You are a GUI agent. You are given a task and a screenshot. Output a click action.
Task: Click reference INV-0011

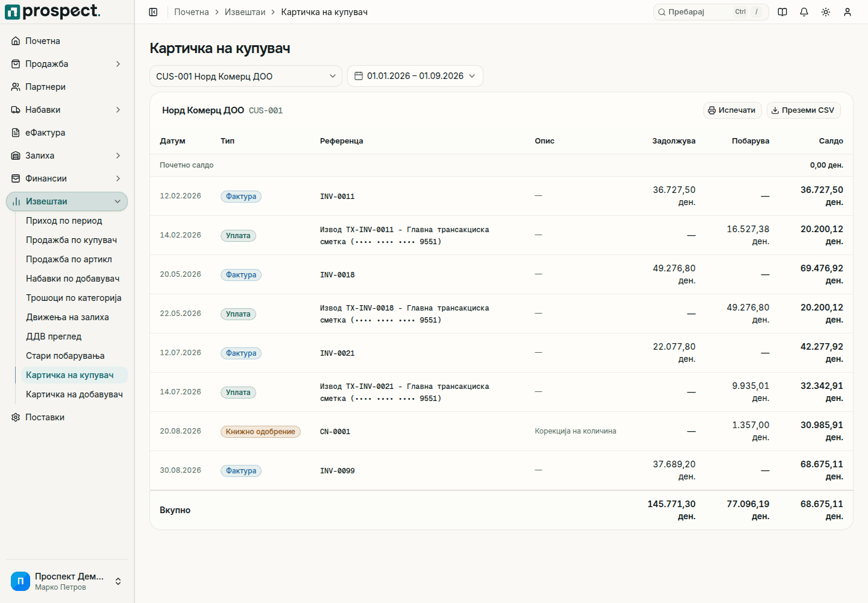[338, 197]
